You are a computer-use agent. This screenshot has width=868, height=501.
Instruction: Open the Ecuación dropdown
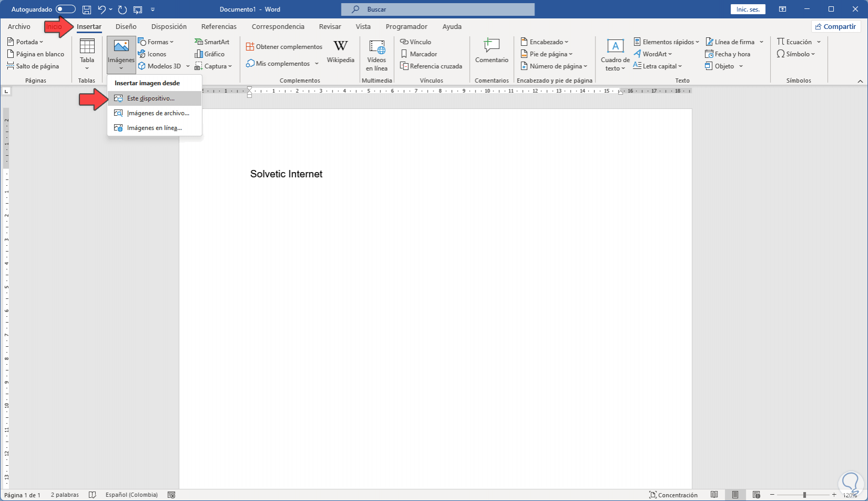[x=799, y=42]
